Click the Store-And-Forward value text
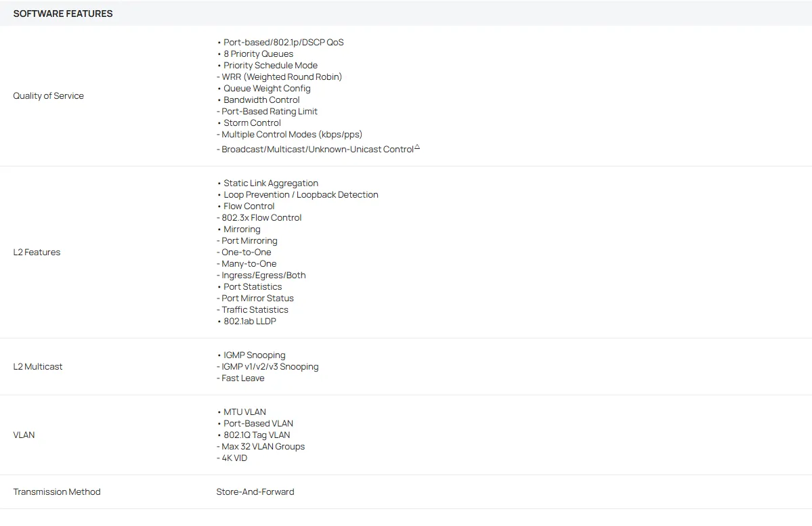 pyautogui.click(x=255, y=492)
